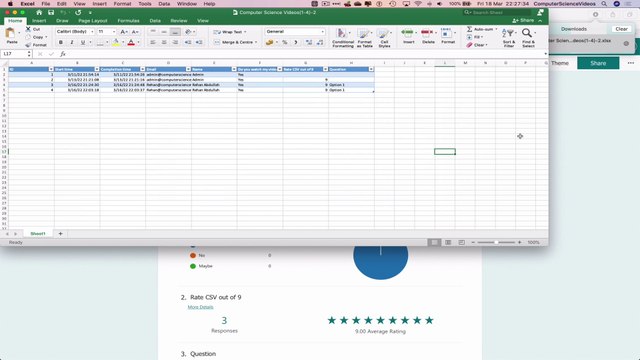Open Find & Select magnifier

click(528, 38)
